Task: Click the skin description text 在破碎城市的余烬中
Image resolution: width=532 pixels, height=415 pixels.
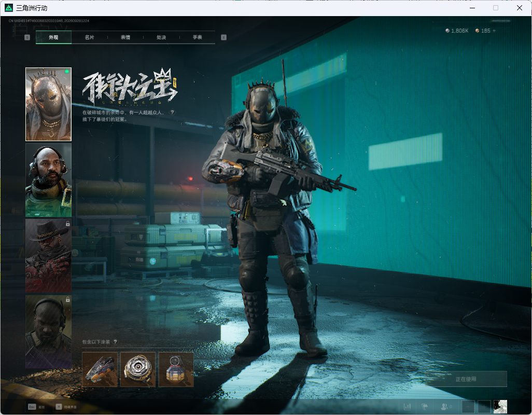Action: click(124, 116)
